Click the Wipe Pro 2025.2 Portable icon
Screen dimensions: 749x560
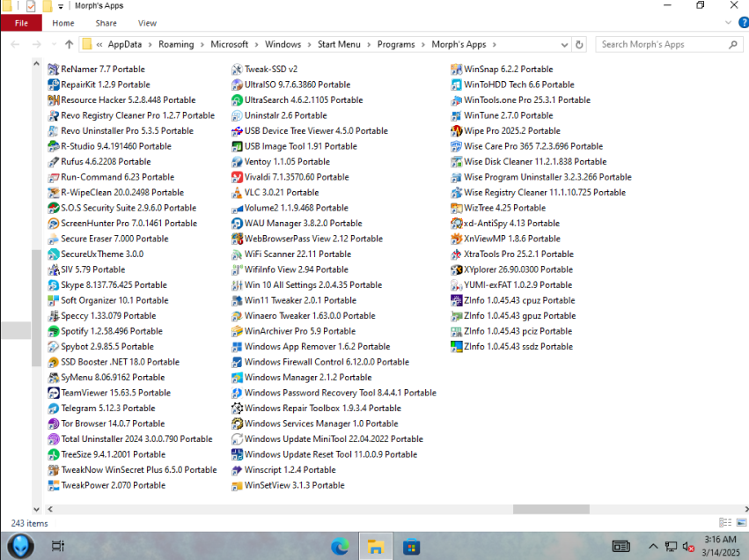pyautogui.click(x=456, y=131)
